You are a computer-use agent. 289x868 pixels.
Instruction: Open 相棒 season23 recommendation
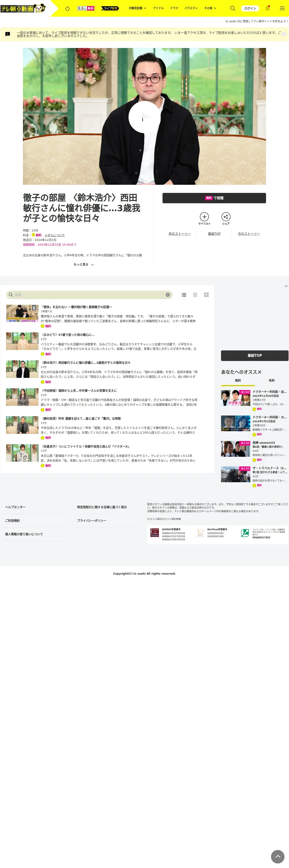point(255,452)
